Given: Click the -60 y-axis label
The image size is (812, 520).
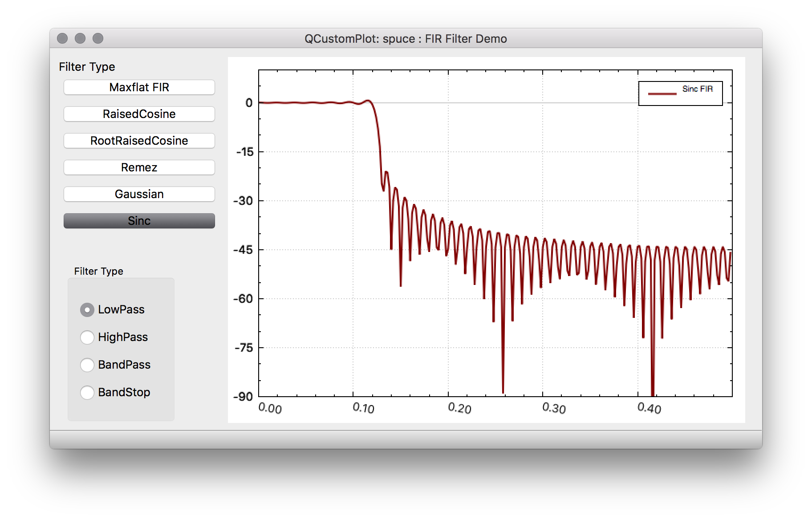Looking at the screenshot, I should pos(243,299).
